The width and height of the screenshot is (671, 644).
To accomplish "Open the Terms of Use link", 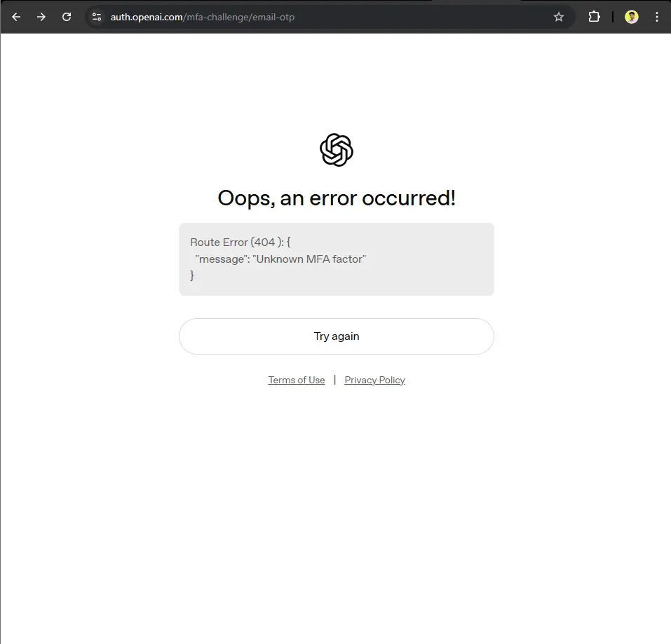I will pyautogui.click(x=296, y=380).
